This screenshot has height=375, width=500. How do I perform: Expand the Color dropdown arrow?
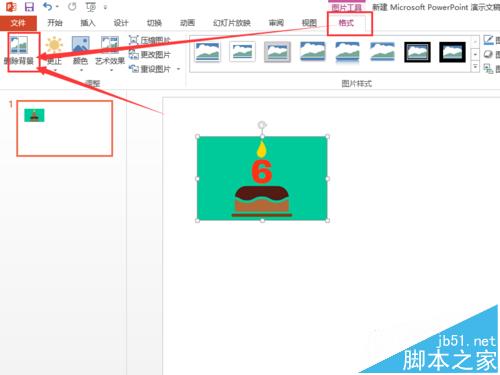[81, 70]
